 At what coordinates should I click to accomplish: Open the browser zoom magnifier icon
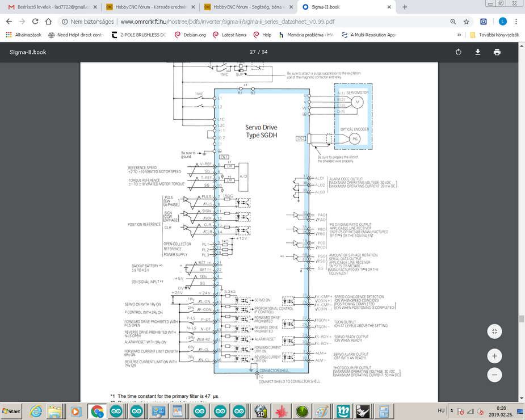click(x=453, y=22)
